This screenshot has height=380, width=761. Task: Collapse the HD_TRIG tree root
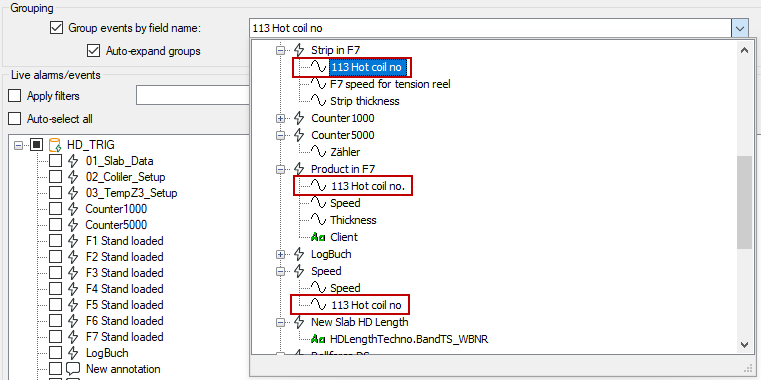pyautogui.click(x=18, y=145)
